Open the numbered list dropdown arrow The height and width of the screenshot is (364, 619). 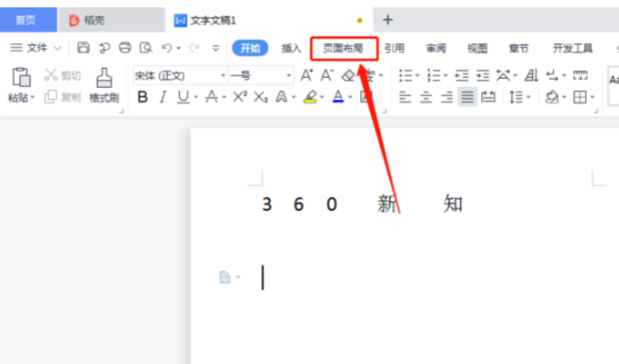[445, 76]
